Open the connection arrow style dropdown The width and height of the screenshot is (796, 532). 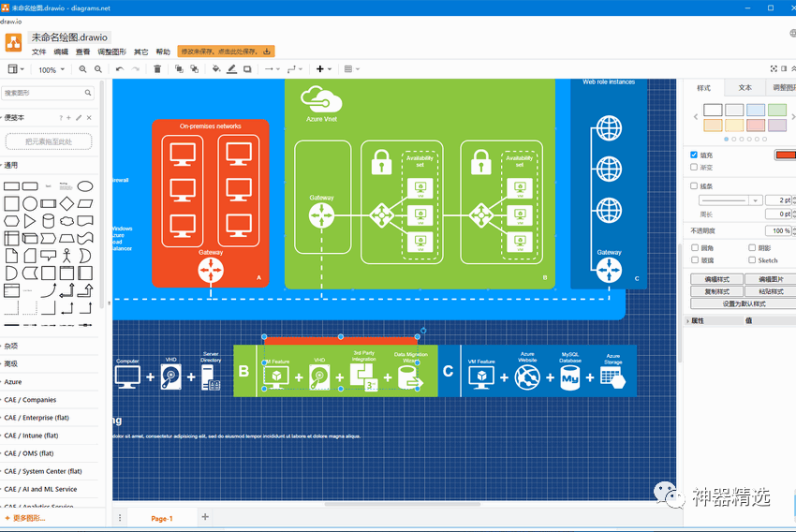tap(273, 69)
